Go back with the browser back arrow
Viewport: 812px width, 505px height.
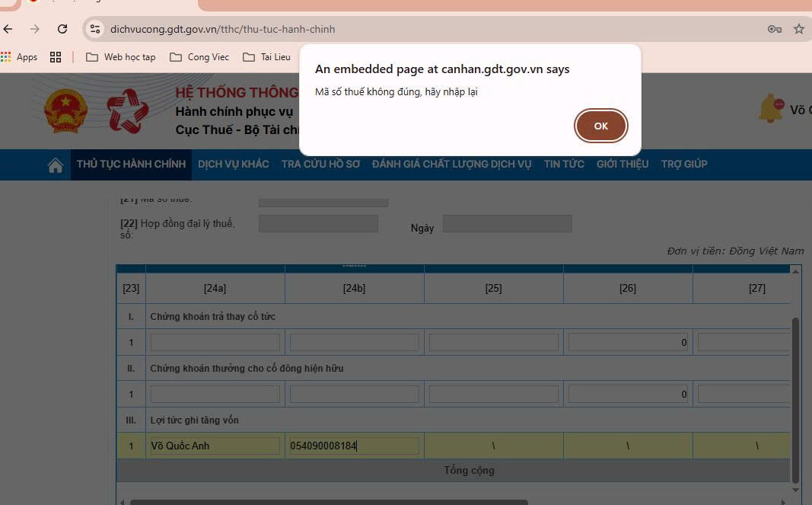(8, 29)
